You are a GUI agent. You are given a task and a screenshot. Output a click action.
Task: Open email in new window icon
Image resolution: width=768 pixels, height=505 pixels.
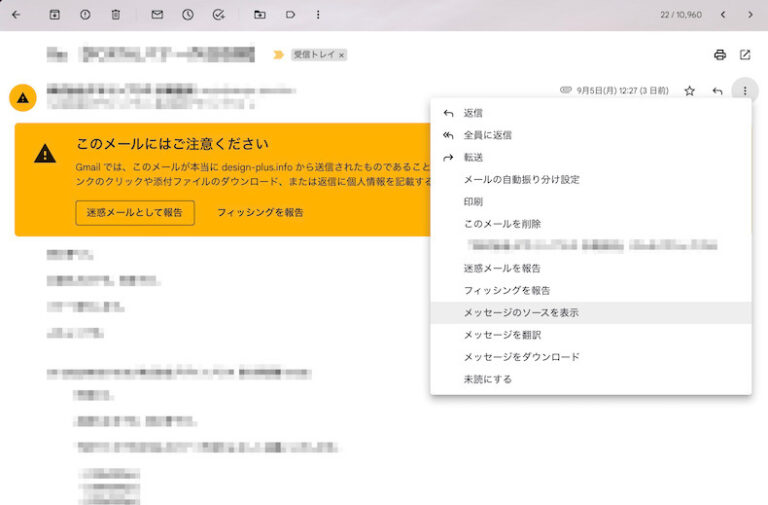pyautogui.click(x=745, y=54)
